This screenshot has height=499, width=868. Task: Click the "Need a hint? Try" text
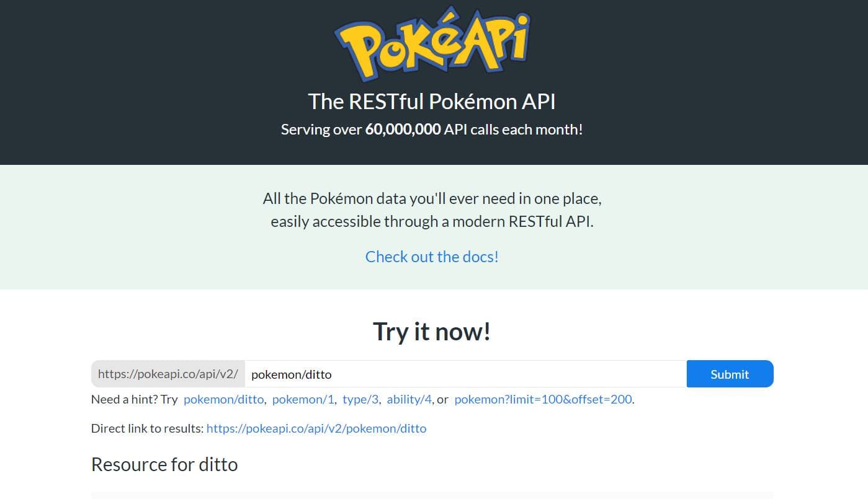click(134, 399)
